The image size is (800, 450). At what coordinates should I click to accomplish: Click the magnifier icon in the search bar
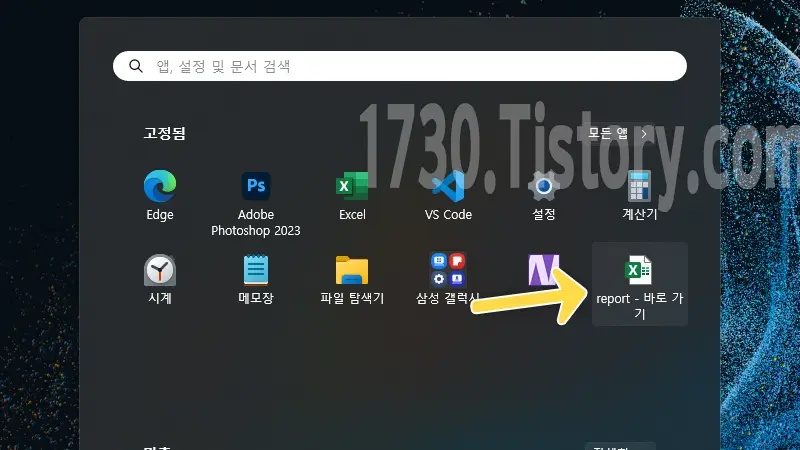coord(136,66)
